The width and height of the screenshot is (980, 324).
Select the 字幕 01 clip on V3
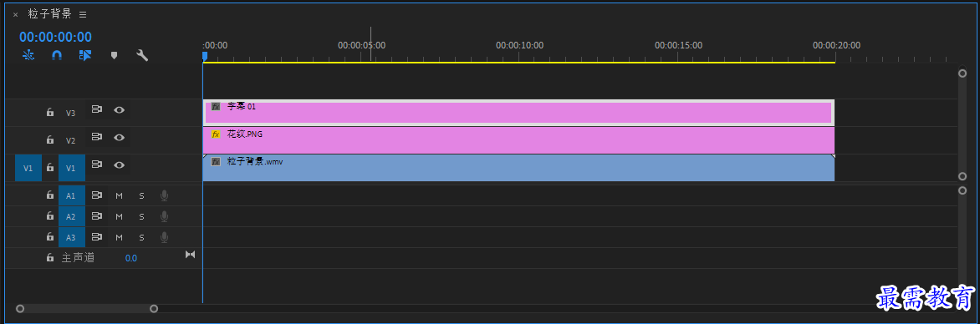point(518,113)
